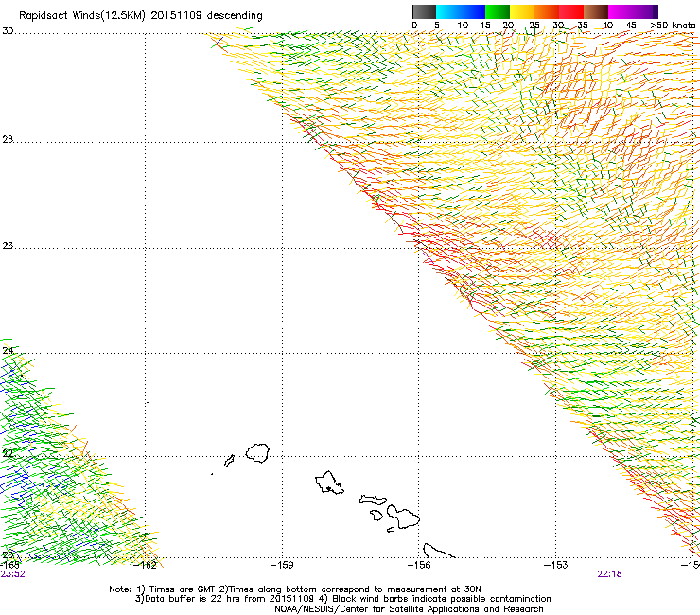
Task: Click the 'Times are GMT' note line
Action: (x=295, y=589)
